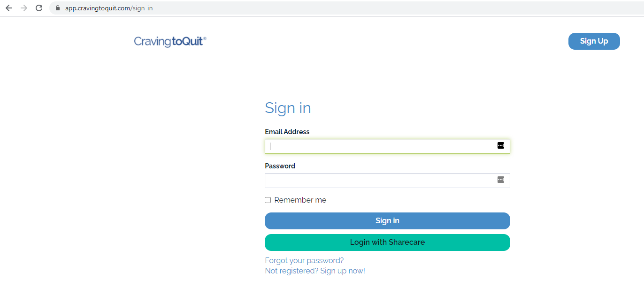Follow the Not registered Sign up now link
Viewport: 644px width, 295px height.
[315, 271]
